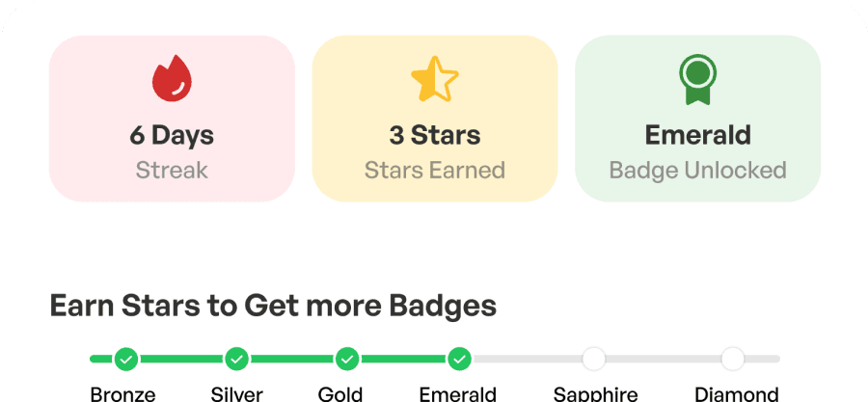
Task: Click the "6 Days" streak count text
Action: coord(172,135)
